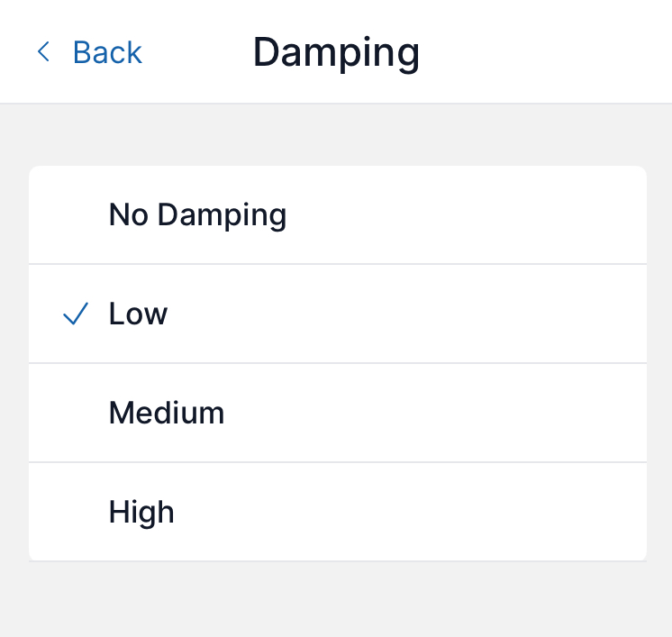Click the empty check area beside No Damping
The image size is (672, 637).
[x=76, y=215]
